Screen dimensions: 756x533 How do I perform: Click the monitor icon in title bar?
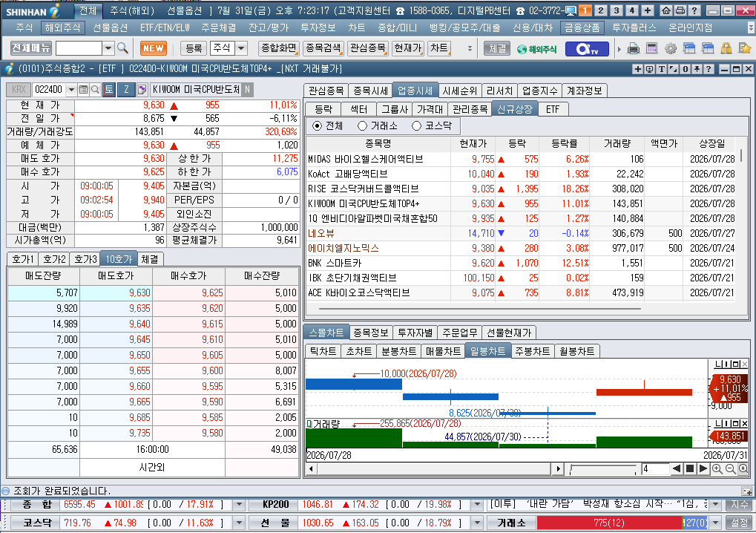[x=571, y=10]
